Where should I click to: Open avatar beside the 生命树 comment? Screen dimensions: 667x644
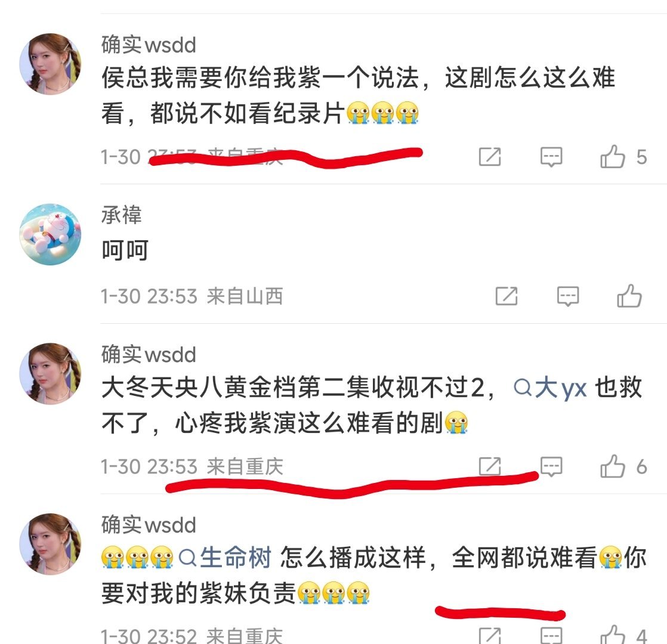point(50,544)
